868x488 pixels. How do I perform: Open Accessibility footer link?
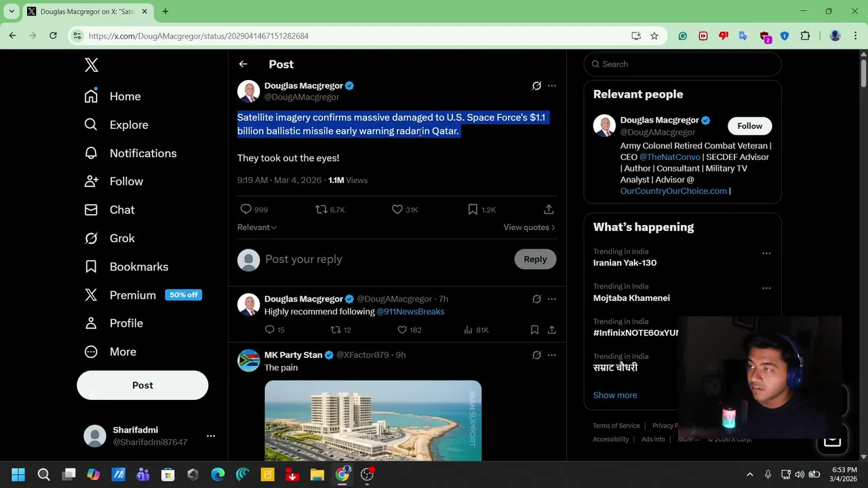pyautogui.click(x=611, y=439)
